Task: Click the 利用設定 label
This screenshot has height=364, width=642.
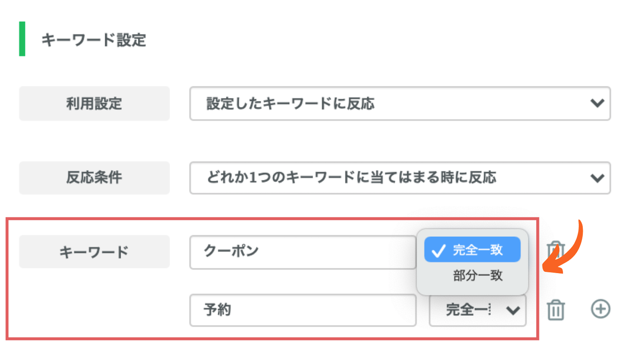Action: 94,104
